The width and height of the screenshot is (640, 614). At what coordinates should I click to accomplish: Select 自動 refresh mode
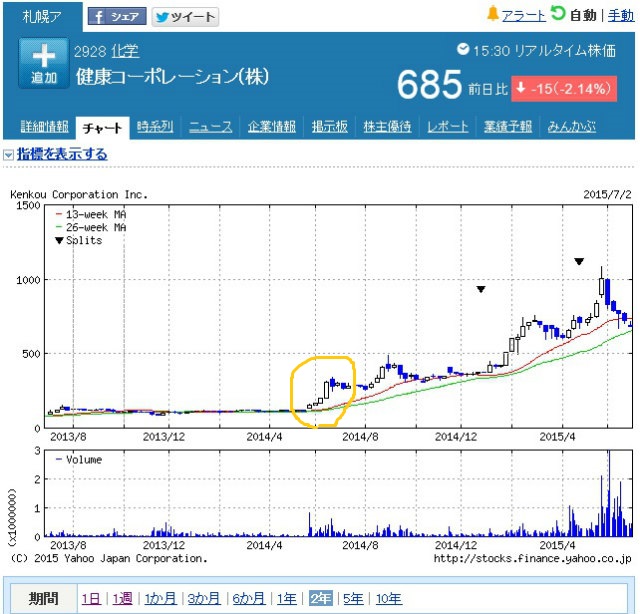point(583,16)
